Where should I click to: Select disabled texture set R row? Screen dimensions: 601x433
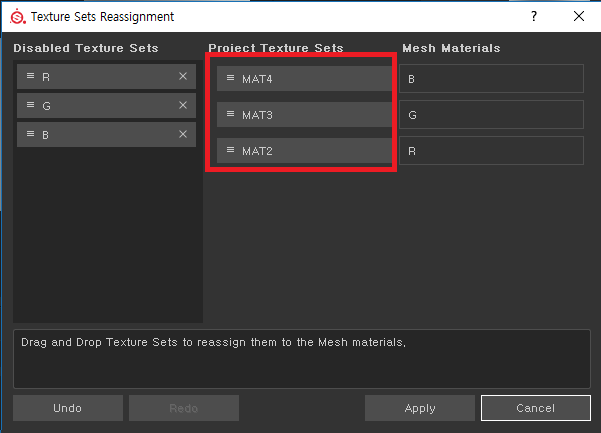106,76
